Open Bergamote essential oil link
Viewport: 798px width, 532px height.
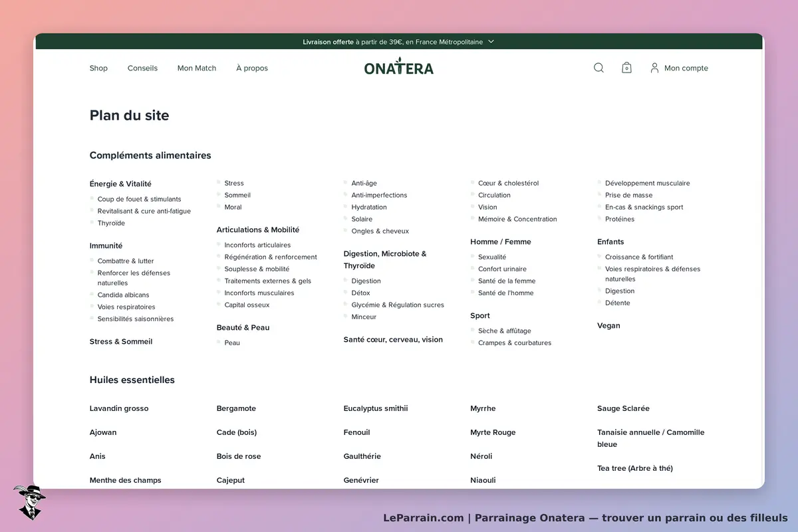[236, 408]
